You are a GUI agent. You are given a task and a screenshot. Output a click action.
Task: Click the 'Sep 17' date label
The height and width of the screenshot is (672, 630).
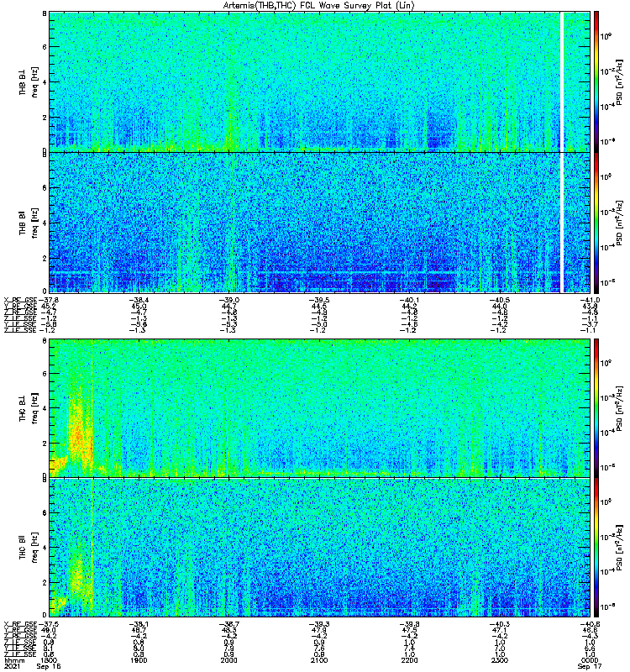click(x=590, y=666)
